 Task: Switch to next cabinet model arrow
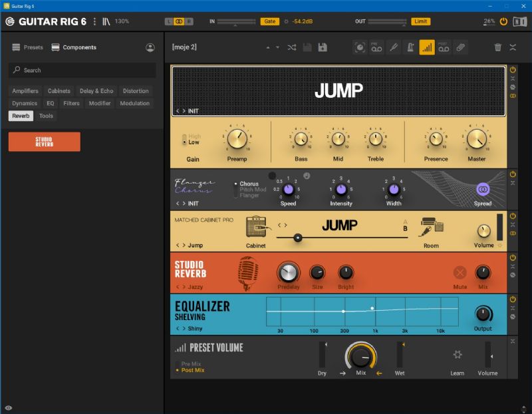click(x=286, y=225)
